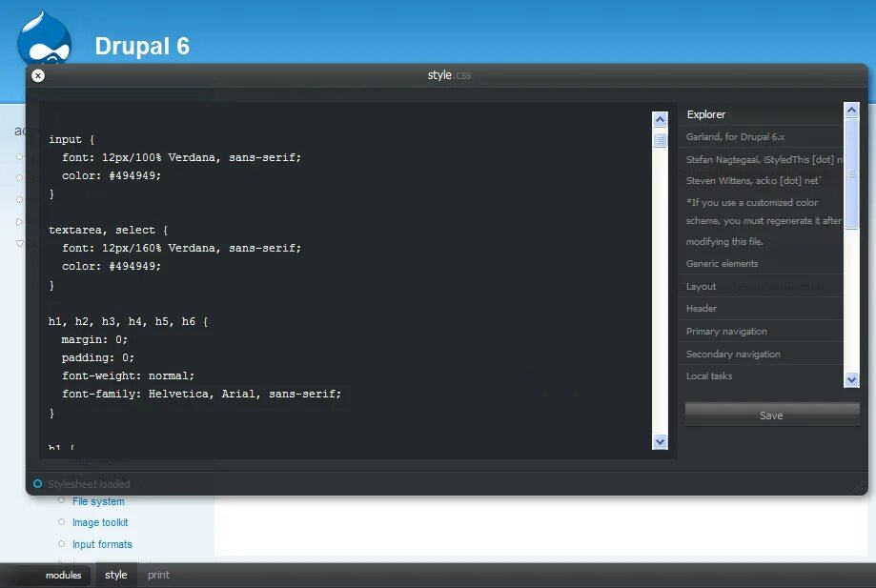Click the bullet beside File system
This screenshot has width=876, height=588.
(61, 500)
